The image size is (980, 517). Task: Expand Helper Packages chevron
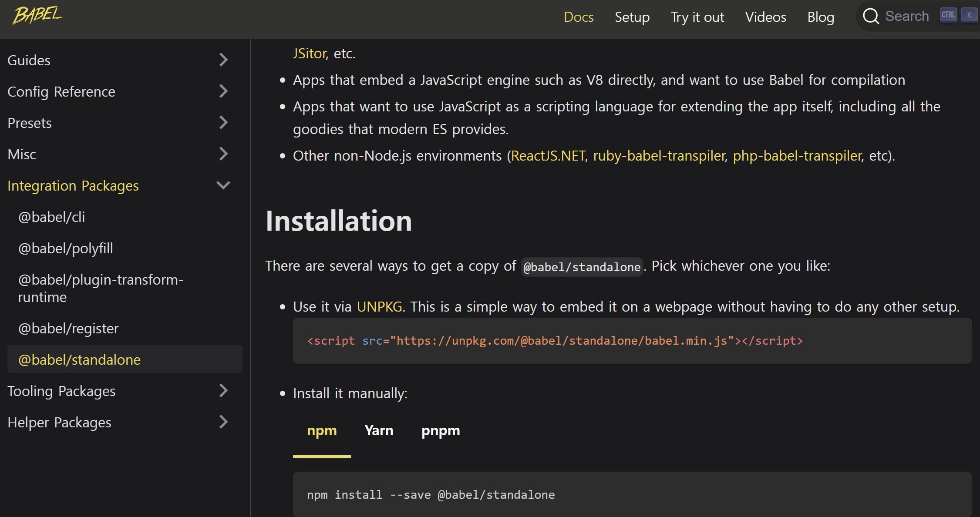point(223,422)
